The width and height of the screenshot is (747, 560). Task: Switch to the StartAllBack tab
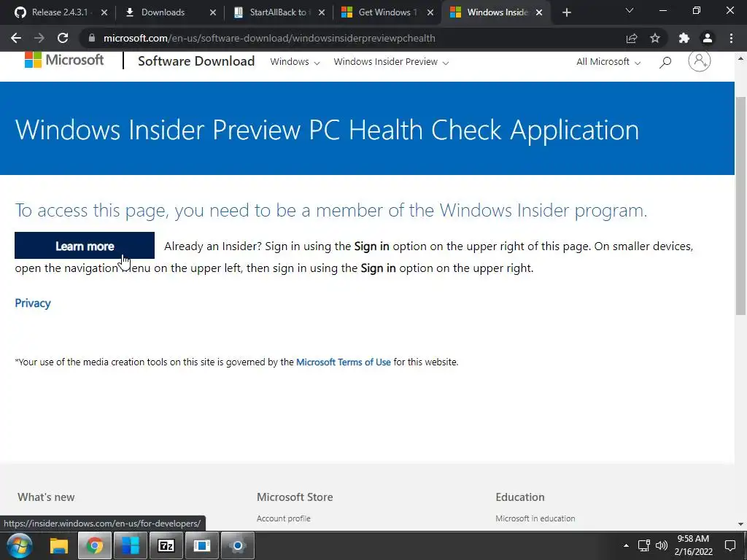(272, 12)
